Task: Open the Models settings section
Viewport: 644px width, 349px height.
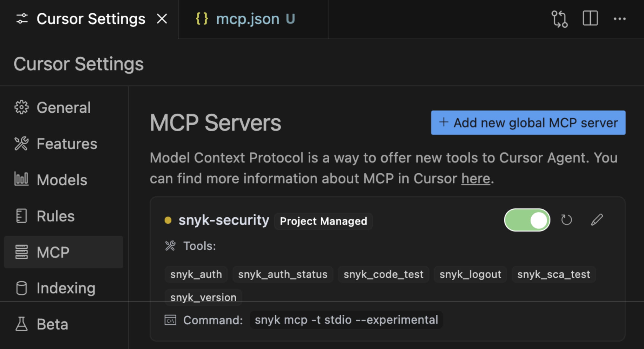Action: tap(63, 180)
